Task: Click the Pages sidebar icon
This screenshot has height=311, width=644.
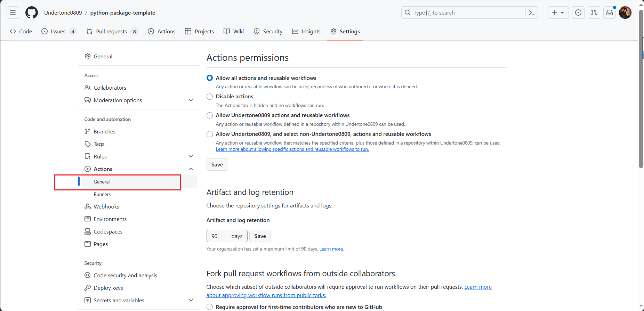Action: pyautogui.click(x=88, y=244)
